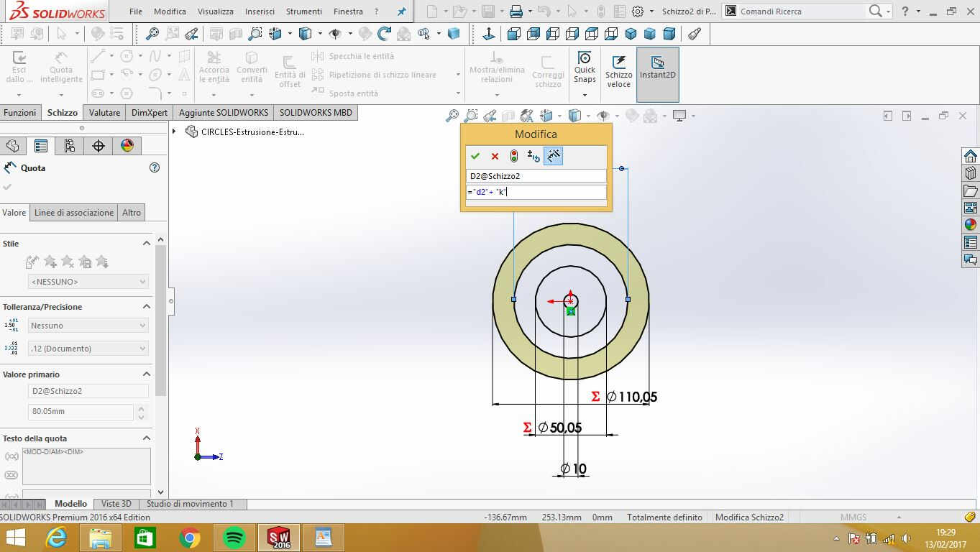
Task: Open the DisplayManager color sphere tab
Action: click(127, 146)
